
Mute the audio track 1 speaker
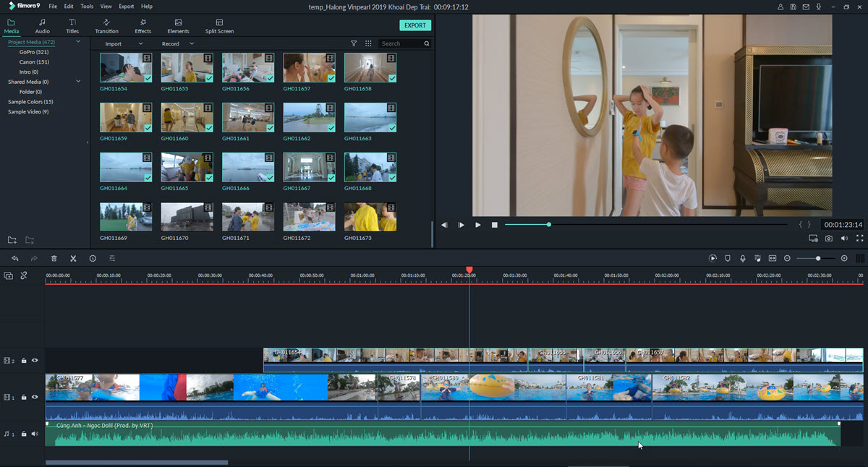(35, 434)
